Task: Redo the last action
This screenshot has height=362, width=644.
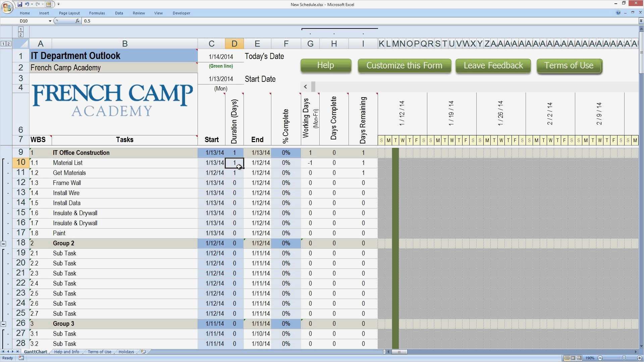Action: [38, 4]
